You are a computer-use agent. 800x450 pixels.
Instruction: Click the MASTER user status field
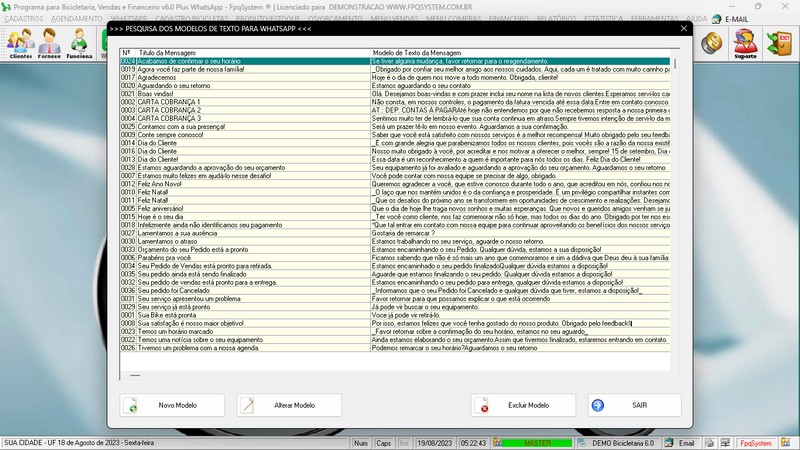537,443
